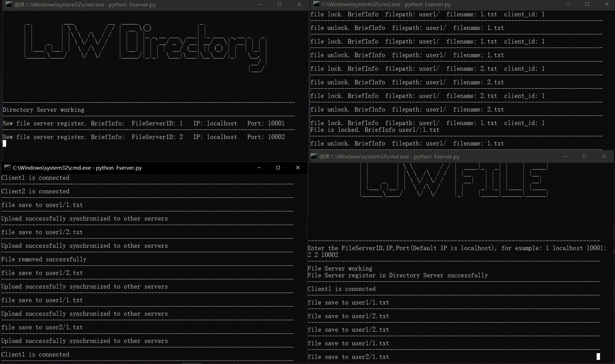Click 'file save to user2/1.txt' in right Fserver window

point(348,357)
